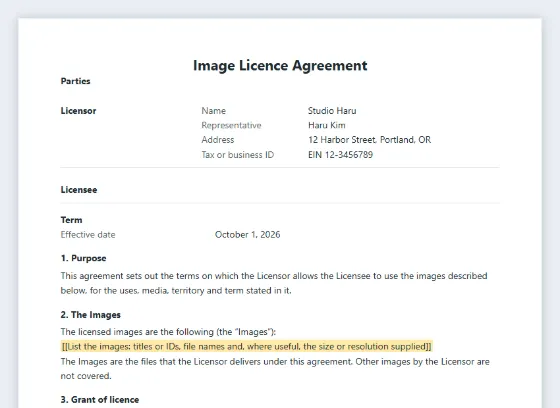Edit the 'October 1, 2026' date value
The height and width of the screenshot is (408, 560).
[x=248, y=235]
